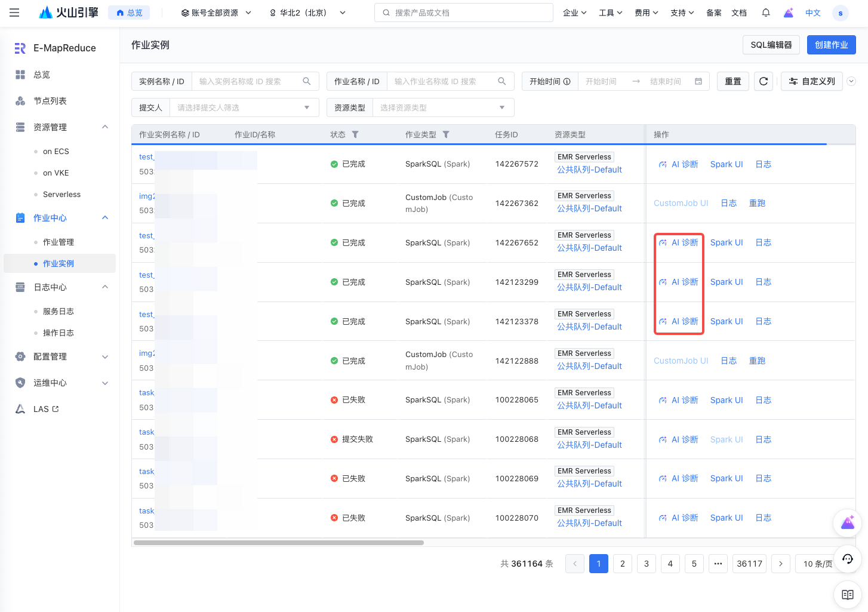The height and width of the screenshot is (612, 868).
Task: Select 作业管理 in the sidebar
Action: pos(59,242)
